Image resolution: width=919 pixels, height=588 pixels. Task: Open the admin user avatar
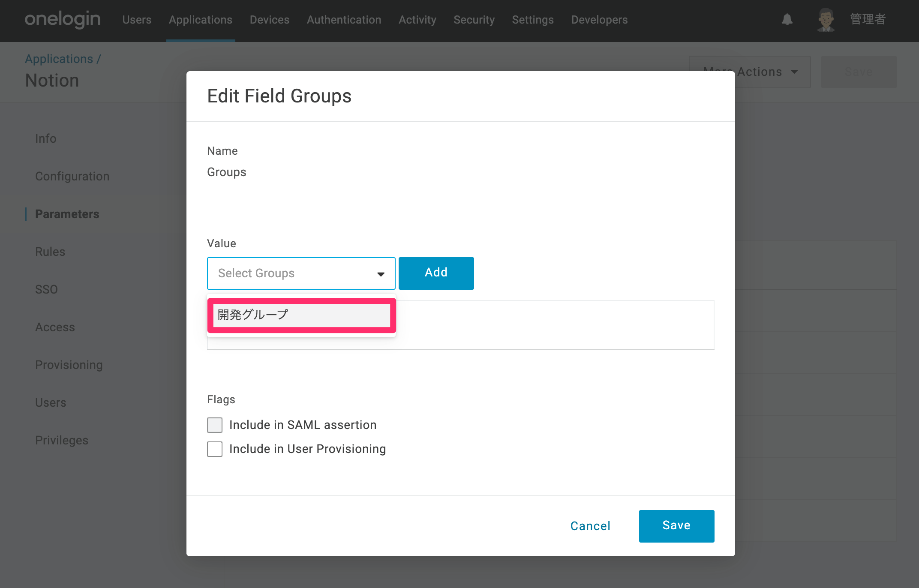[826, 20]
